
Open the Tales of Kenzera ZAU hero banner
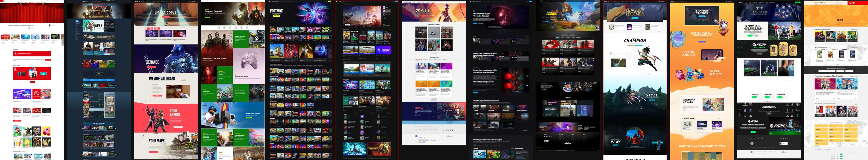pyautogui.click(x=434, y=12)
